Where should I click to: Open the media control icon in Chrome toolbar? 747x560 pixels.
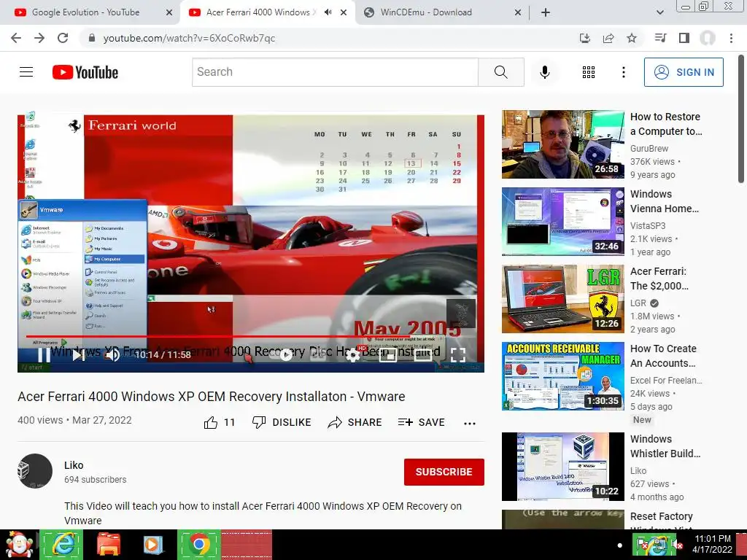coord(660,38)
